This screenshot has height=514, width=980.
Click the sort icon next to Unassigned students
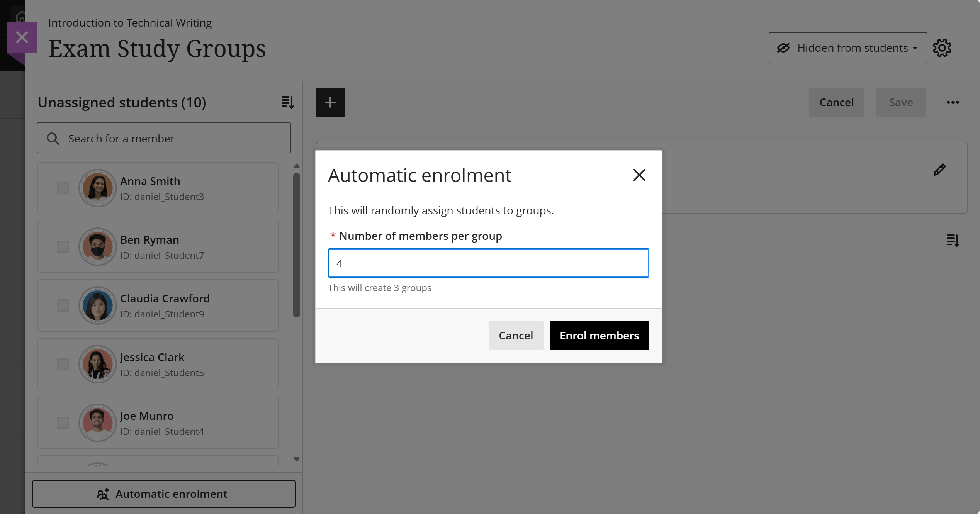pos(287,102)
